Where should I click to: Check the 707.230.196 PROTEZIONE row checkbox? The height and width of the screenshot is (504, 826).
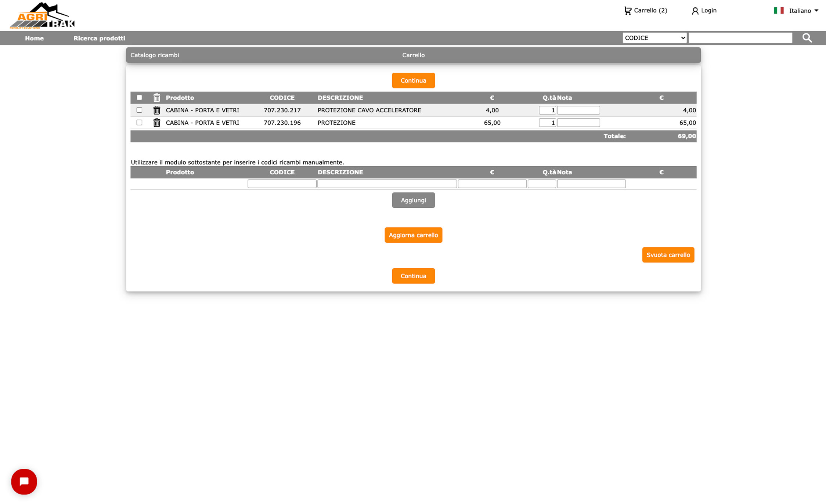point(139,123)
